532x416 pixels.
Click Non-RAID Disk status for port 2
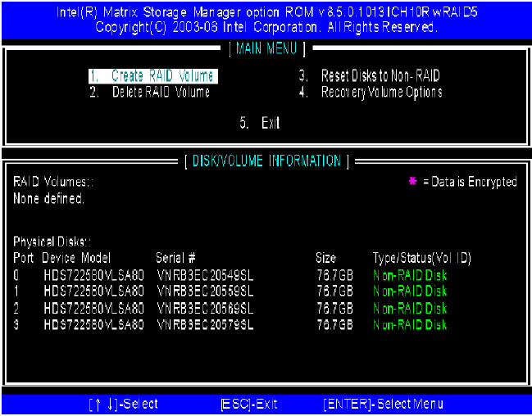click(410, 309)
